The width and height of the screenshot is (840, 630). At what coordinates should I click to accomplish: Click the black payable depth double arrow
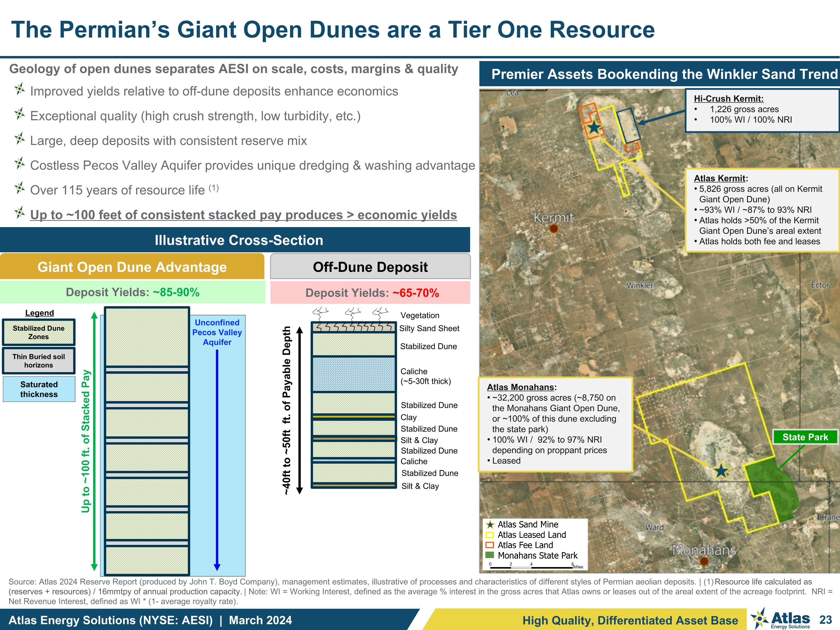300,410
